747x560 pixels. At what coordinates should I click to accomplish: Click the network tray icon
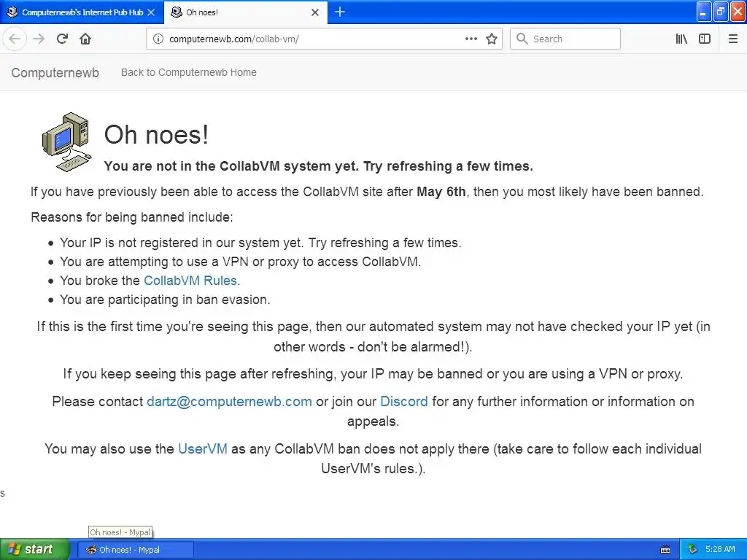click(692, 550)
